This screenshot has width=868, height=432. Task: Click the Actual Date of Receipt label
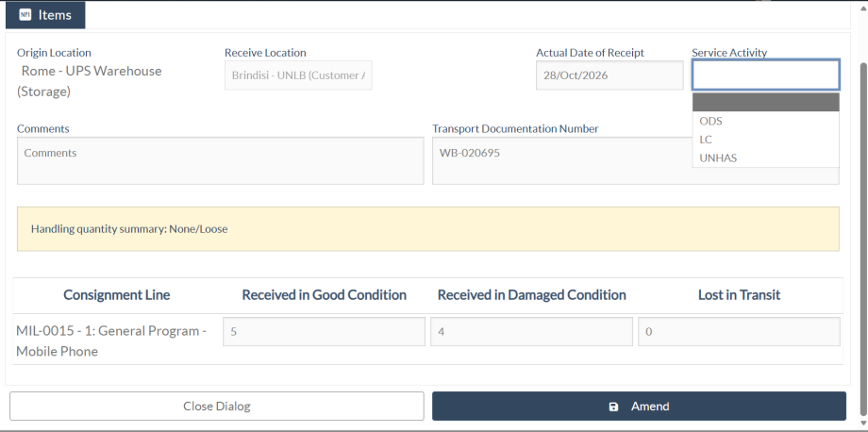click(590, 53)
